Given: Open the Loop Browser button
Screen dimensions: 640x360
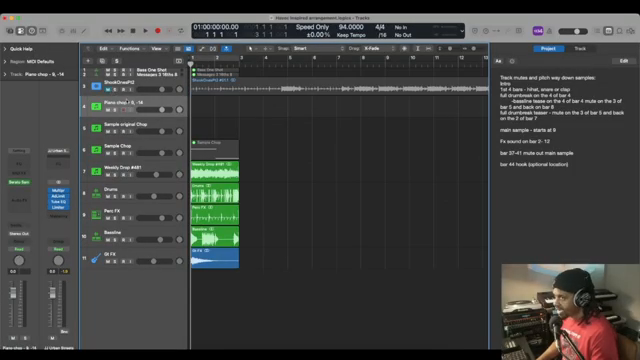Looking at the screenshot, I should click(x=620, y=31).
